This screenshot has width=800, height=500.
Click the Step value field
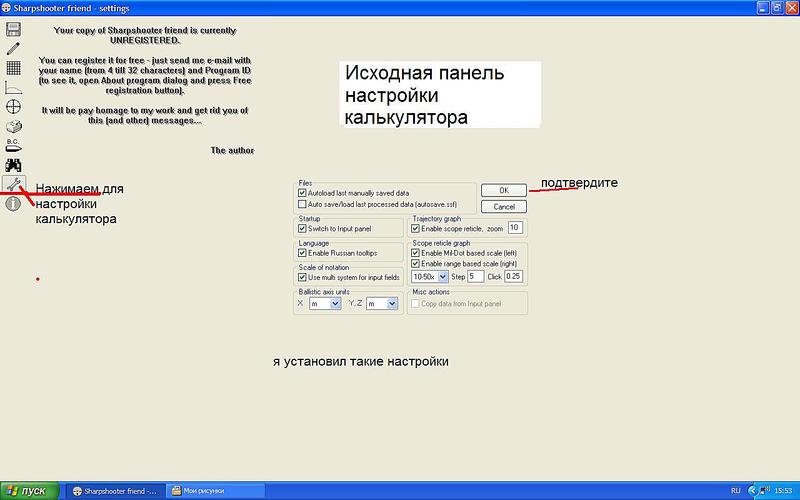(475, 277)
